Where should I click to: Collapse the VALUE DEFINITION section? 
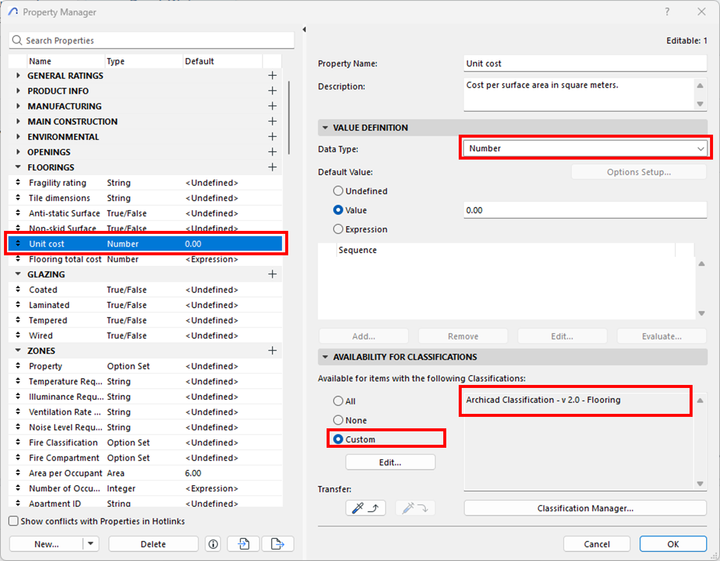coord(325,128)
